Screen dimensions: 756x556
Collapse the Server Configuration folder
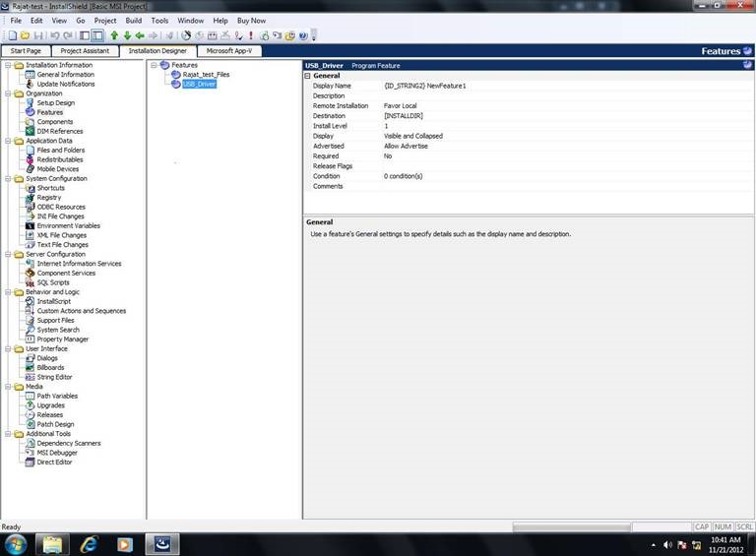(8, 254)
